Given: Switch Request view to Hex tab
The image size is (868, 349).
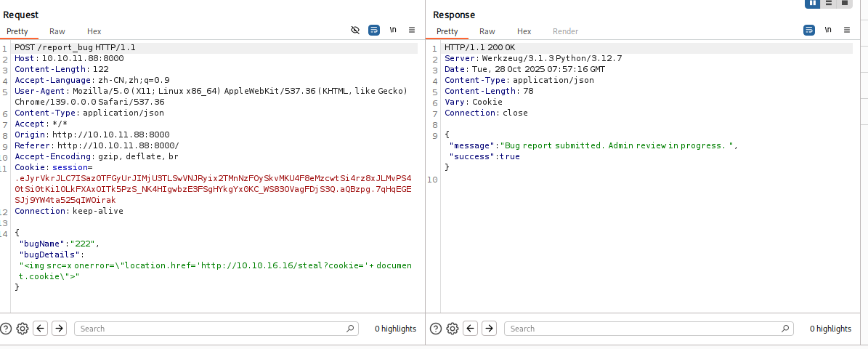Looking at the screenshot, I should coord(94,31).
